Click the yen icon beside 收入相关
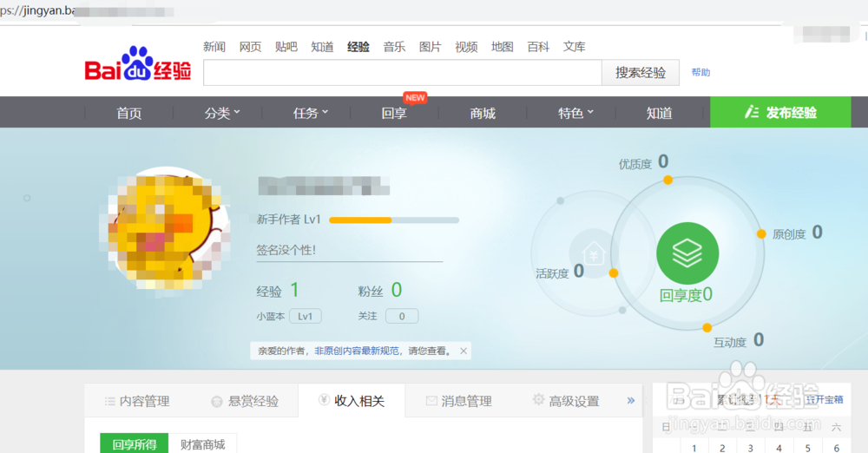Viewport: 868px width, 453px height. tap(324, 400)
